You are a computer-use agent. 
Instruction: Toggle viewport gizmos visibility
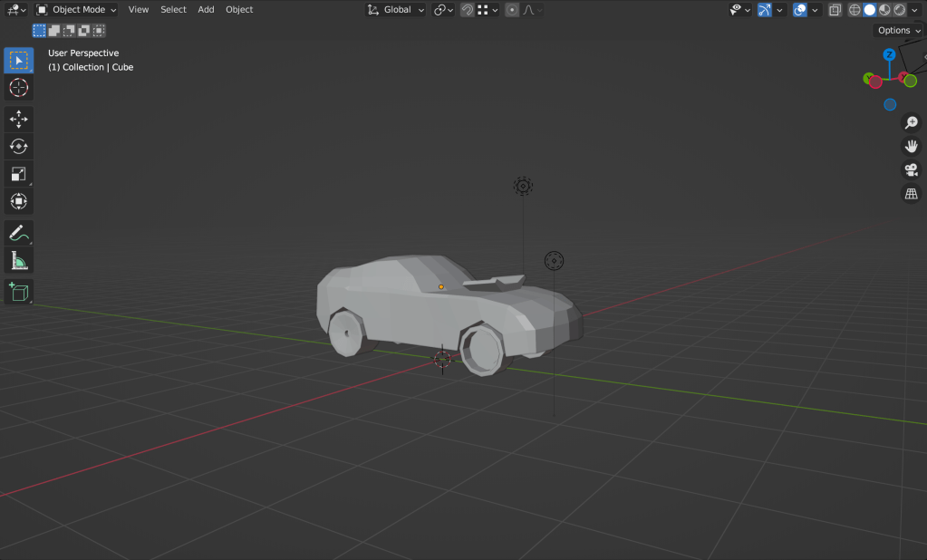[x=764, y=10]
